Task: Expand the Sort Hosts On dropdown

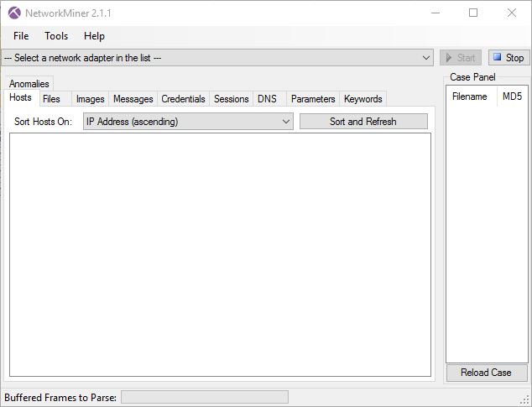Action: (285, 122)
